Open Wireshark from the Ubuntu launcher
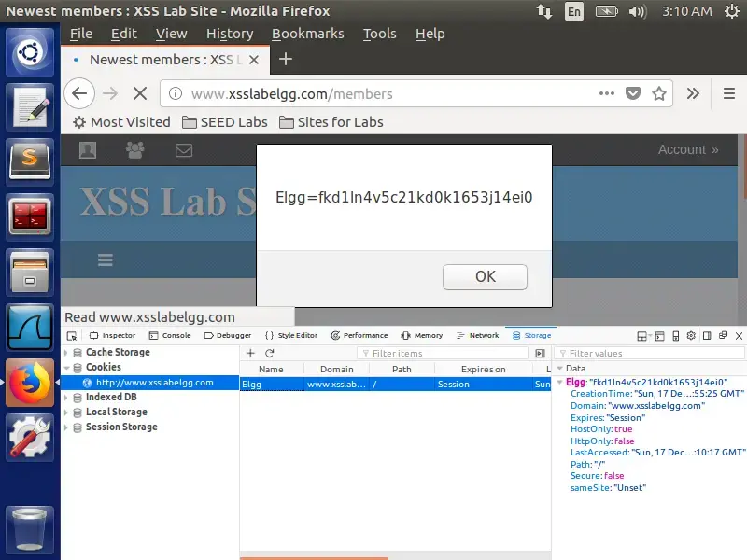Viewport: 747px width, 560px height. pos(30,327)
